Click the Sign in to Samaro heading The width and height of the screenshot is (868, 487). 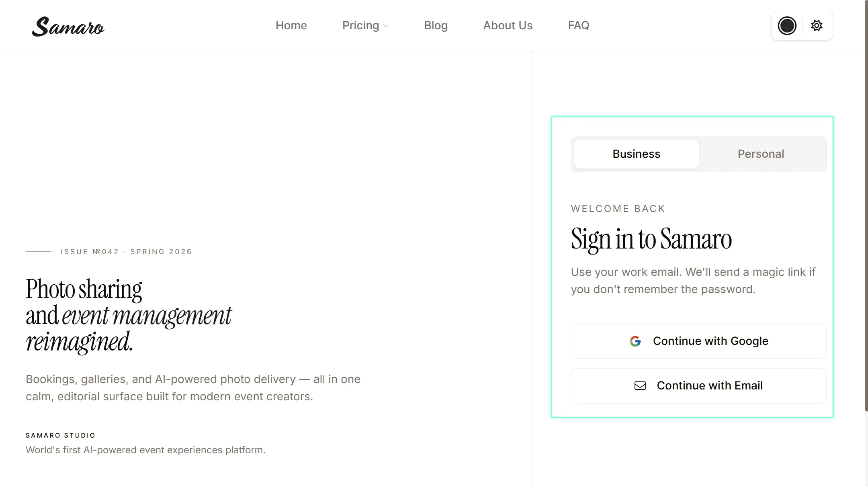651,239
